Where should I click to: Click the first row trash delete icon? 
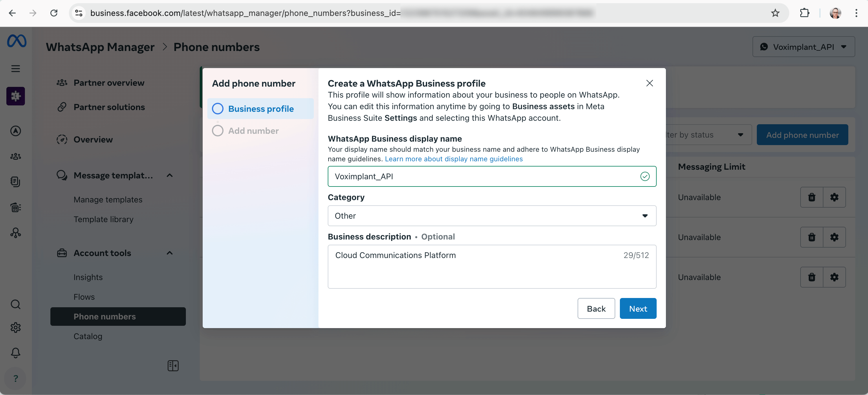(811, 197)
